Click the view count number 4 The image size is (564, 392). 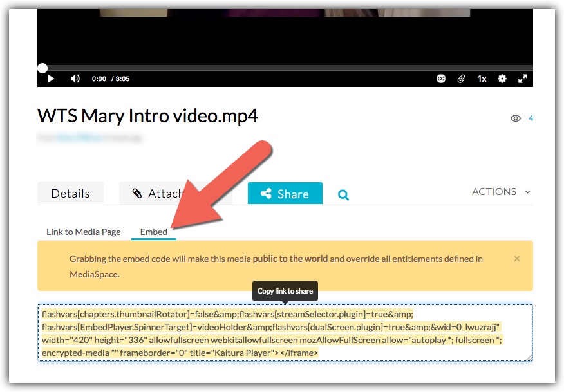pyautogui.click(x=531, y=118)
